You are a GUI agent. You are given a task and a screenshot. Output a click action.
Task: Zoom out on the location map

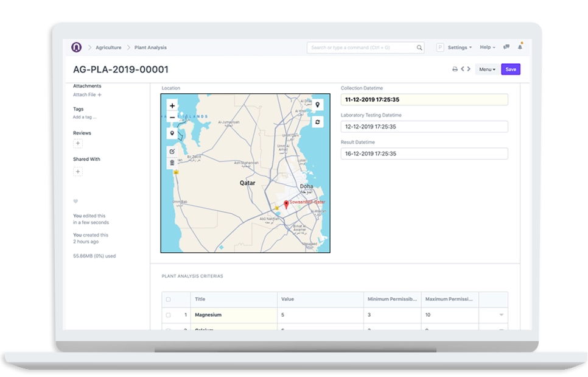[x=172, y=117]
